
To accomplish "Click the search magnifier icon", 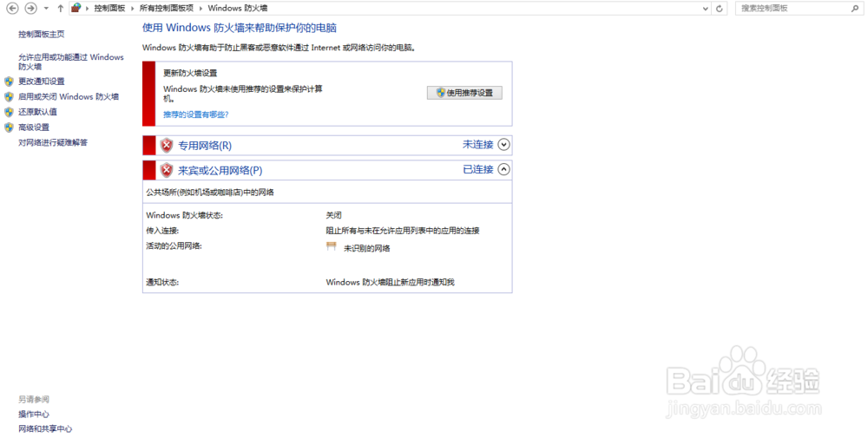I will (854, 9).
